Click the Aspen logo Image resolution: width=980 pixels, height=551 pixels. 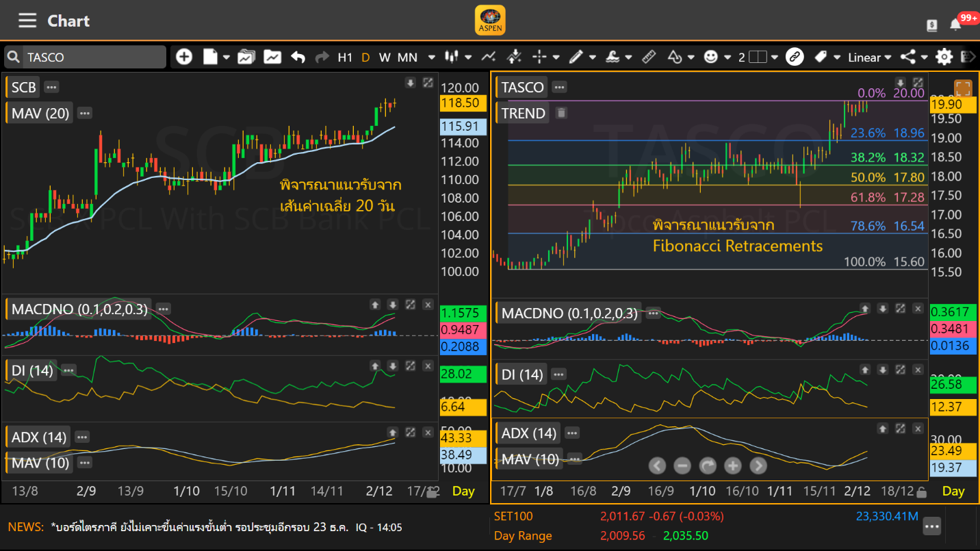point(490,20)
